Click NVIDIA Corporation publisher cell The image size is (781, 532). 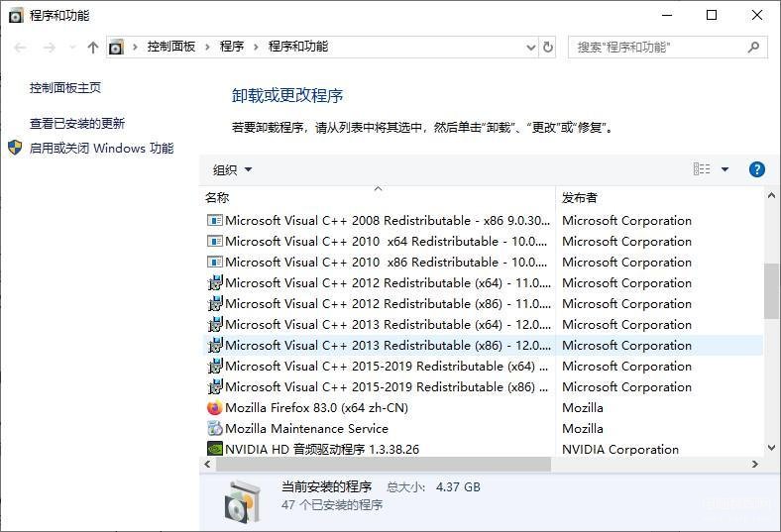point(620,450)
